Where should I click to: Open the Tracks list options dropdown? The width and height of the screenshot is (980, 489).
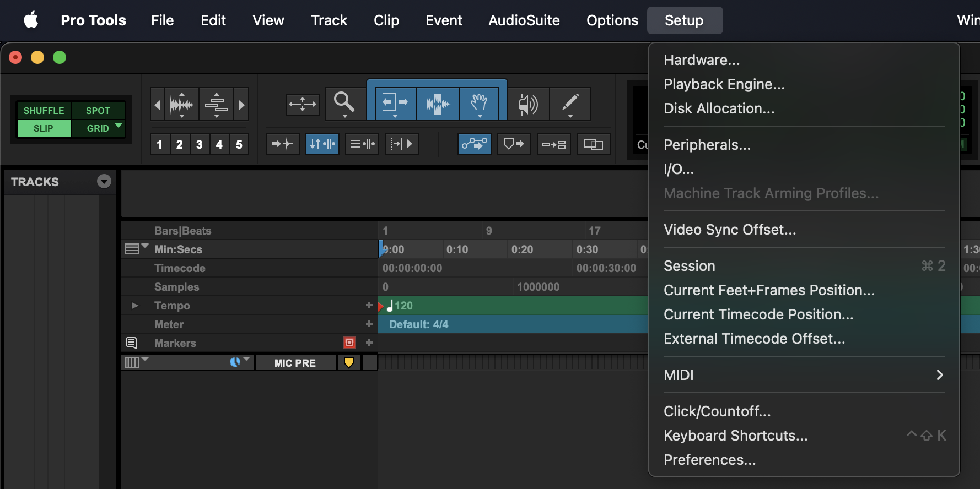point(104,181)
